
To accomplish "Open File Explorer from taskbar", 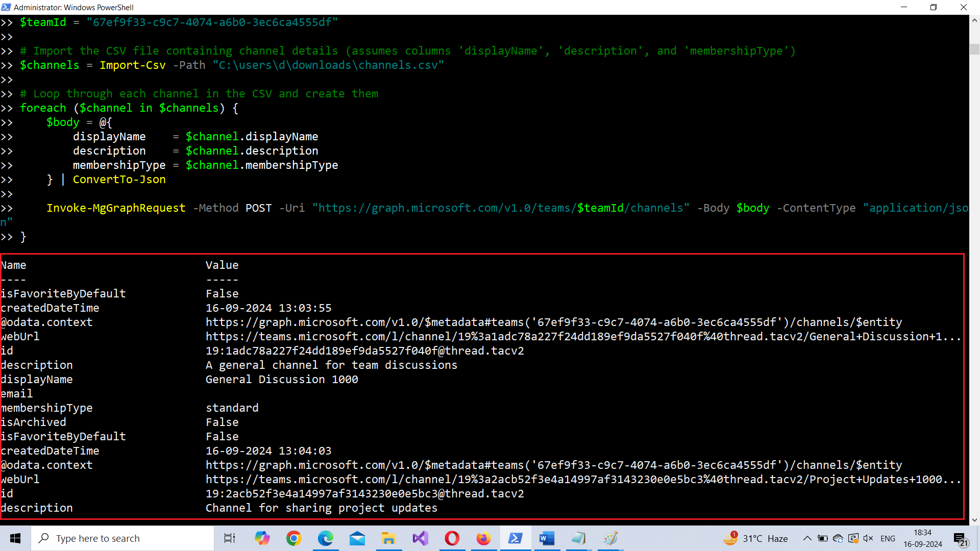I will tap(388, 538).
